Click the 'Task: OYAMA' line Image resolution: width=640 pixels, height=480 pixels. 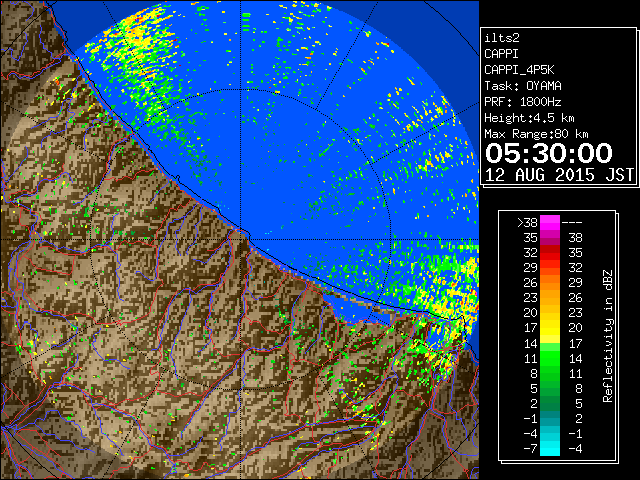click(x=522, y=86)
